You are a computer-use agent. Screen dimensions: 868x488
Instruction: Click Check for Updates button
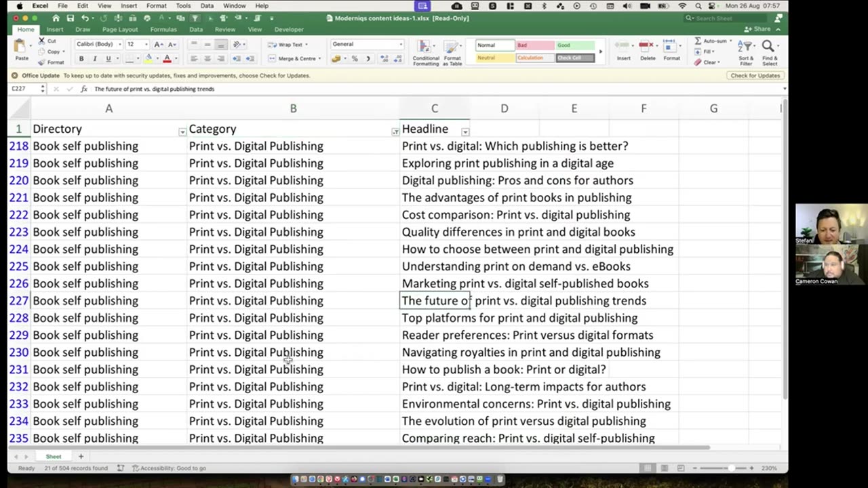point(755,75)
